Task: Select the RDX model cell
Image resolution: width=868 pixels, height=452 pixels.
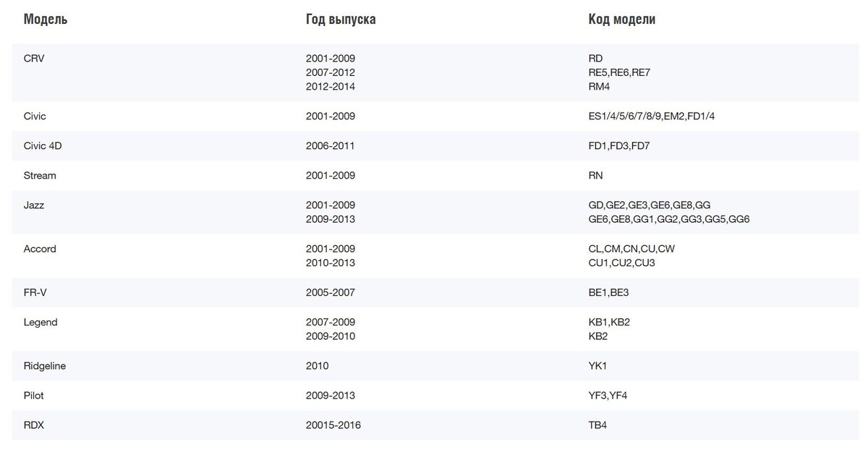Action: 34,425
